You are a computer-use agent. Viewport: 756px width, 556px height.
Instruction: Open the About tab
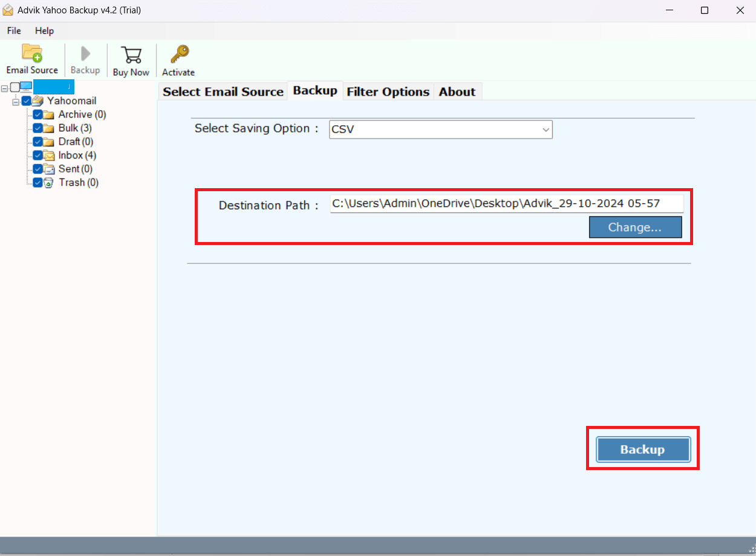click(457, 91)
